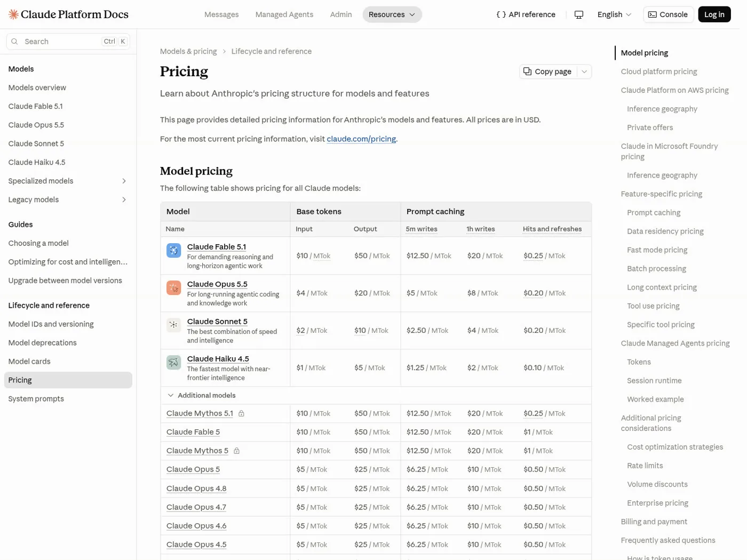
Task: Click the Claude Platform Docs logo
Action: coord(68,14)
